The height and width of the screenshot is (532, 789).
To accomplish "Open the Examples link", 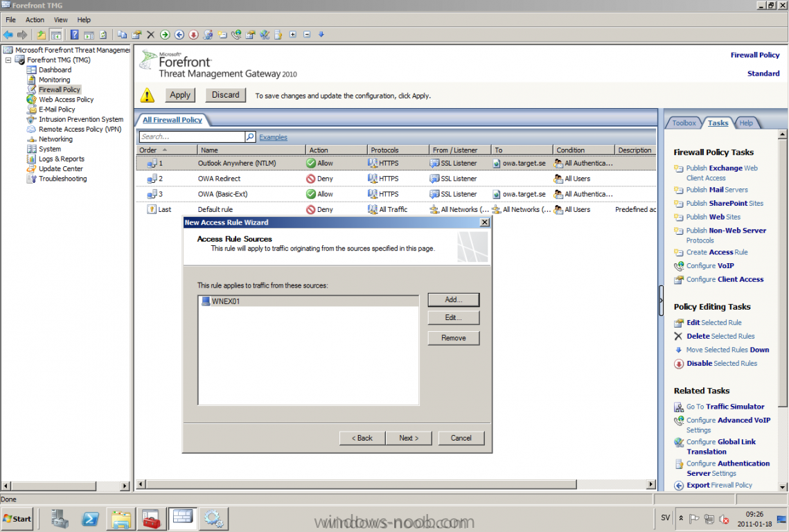I will coord(273,137).
